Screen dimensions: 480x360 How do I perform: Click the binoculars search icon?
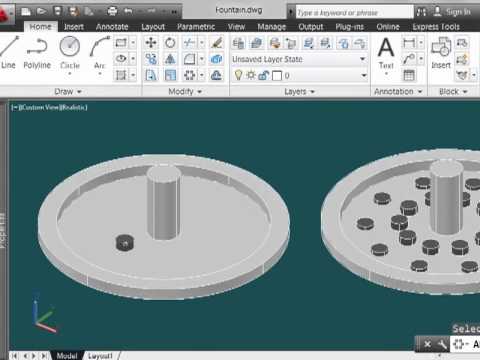421,12
